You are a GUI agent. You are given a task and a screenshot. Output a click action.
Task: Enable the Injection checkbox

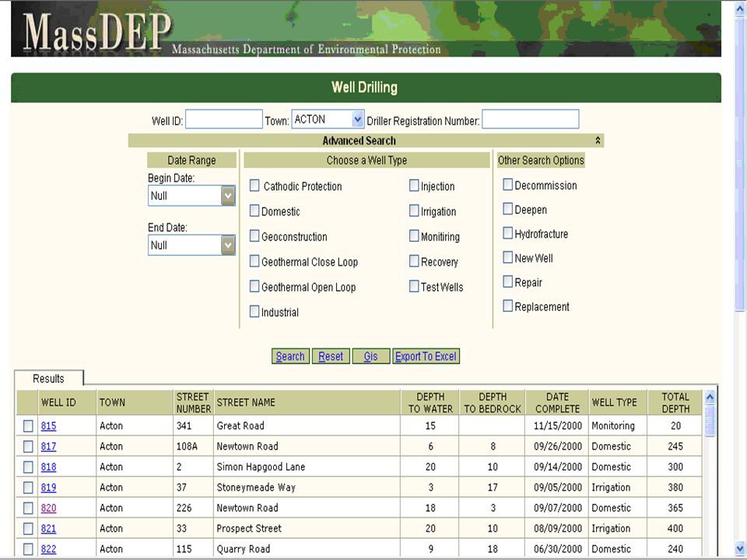click(414, 186)
